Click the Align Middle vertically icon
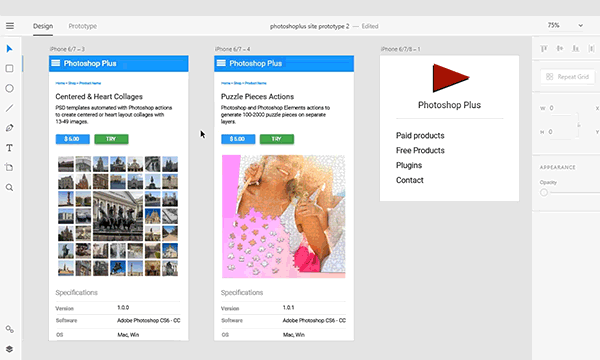 point(560,49)
